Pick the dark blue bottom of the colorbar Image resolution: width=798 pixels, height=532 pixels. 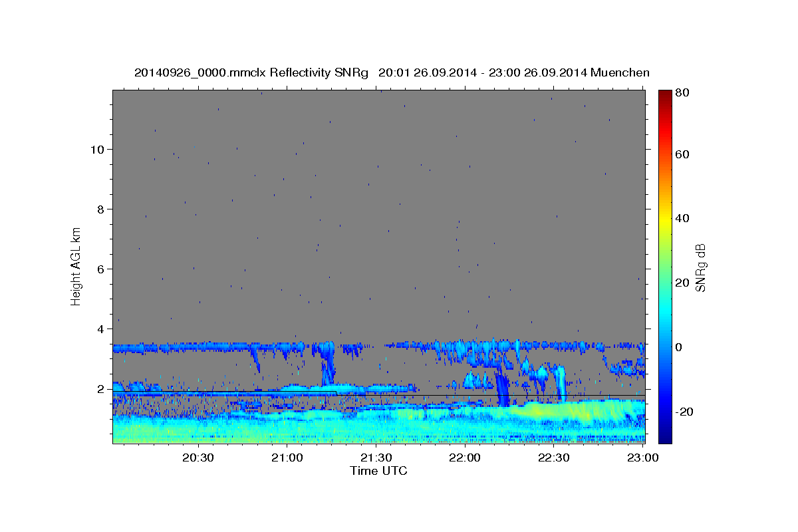(x=665, y=436)
